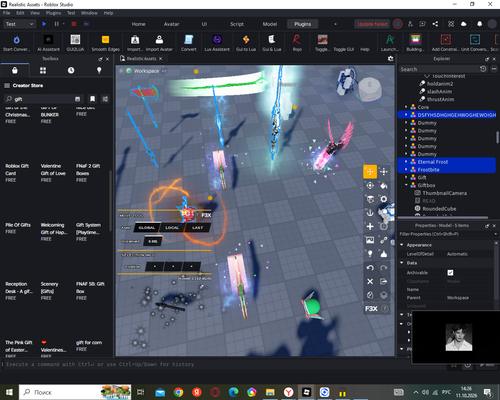Select the F3X Resize tool
This screenshot has height=400, width=500.
coord(384,172)
